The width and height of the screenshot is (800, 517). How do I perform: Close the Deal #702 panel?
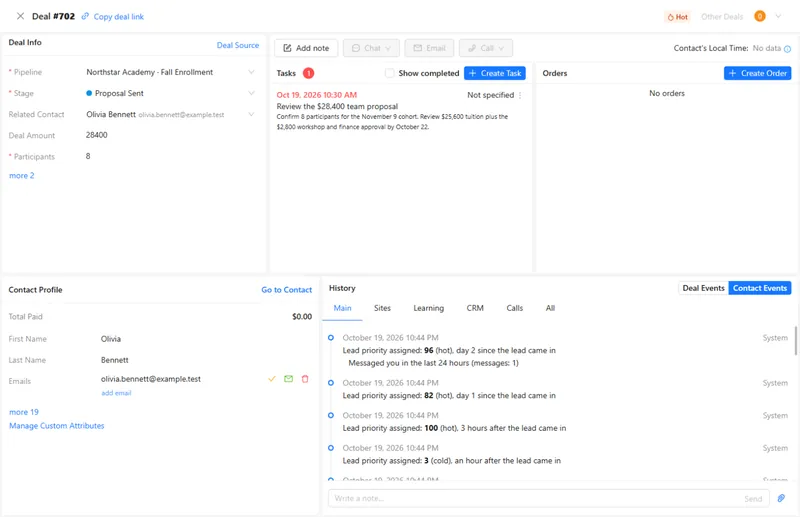(20, 16)
